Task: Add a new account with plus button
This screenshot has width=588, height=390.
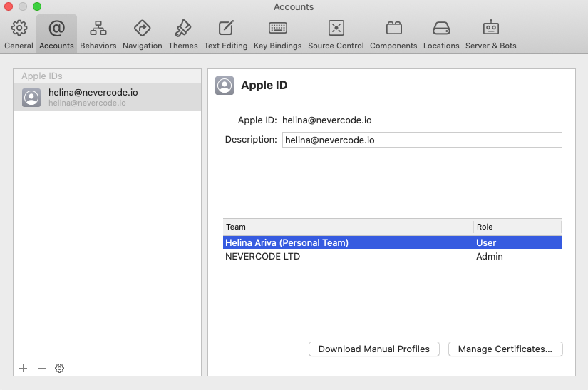Action: coord(24,368)
